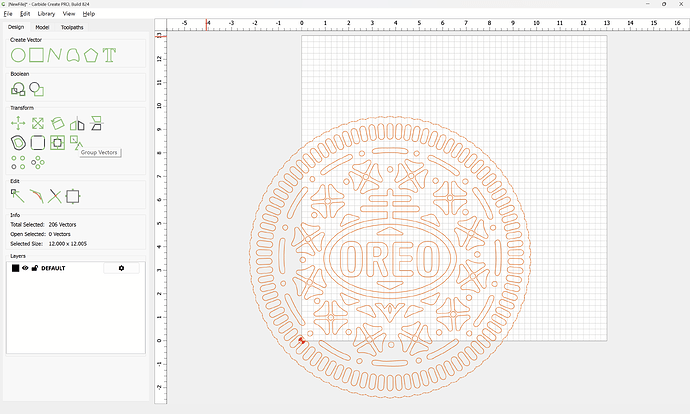The height and width of the screenshot is (414, 690).
Task: Open the File menu
Action: pos(8,14)
